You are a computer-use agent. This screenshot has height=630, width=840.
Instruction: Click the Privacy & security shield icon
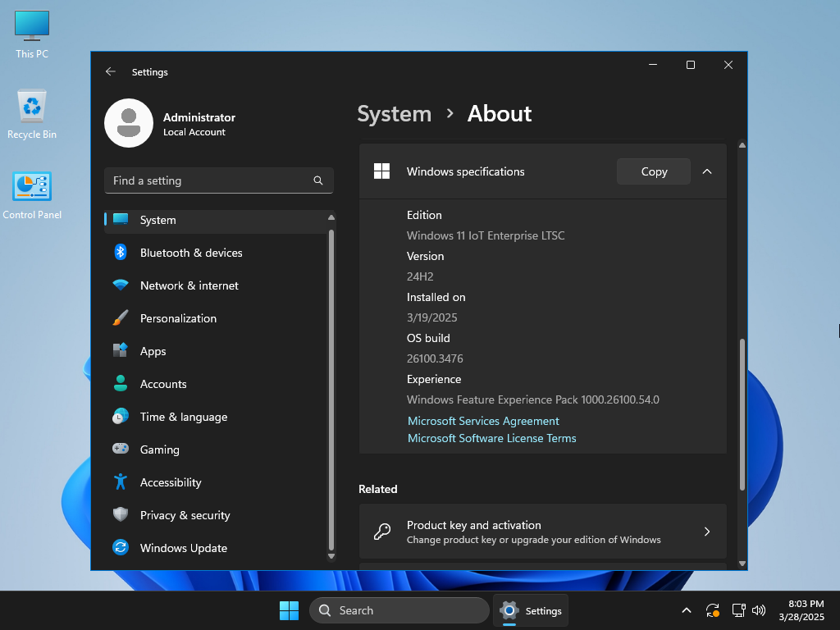tap(121, 514)
